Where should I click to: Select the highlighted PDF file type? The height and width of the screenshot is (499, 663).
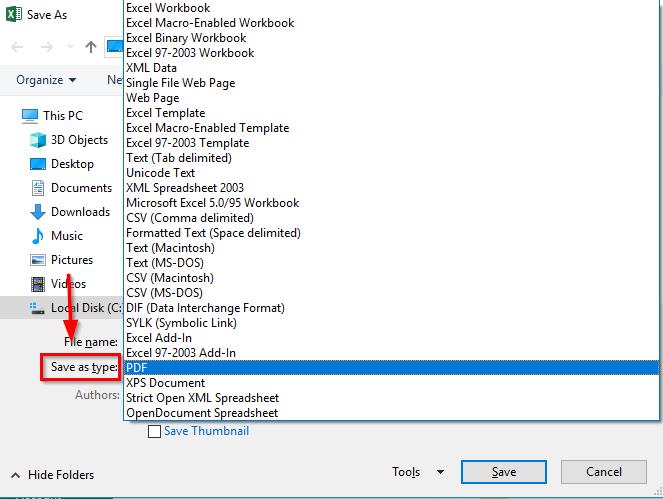coord(392,368)
